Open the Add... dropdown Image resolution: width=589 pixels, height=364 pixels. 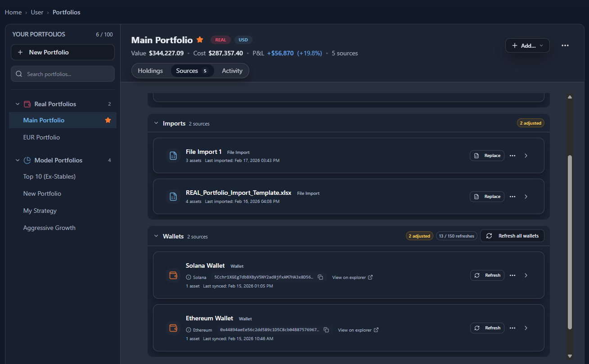click(527, 45)
